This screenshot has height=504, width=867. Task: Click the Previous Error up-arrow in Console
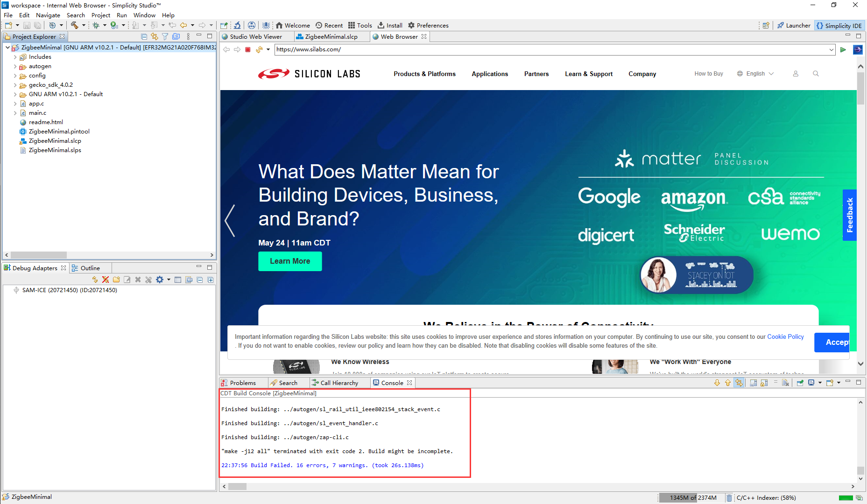[x=728, y=383]
